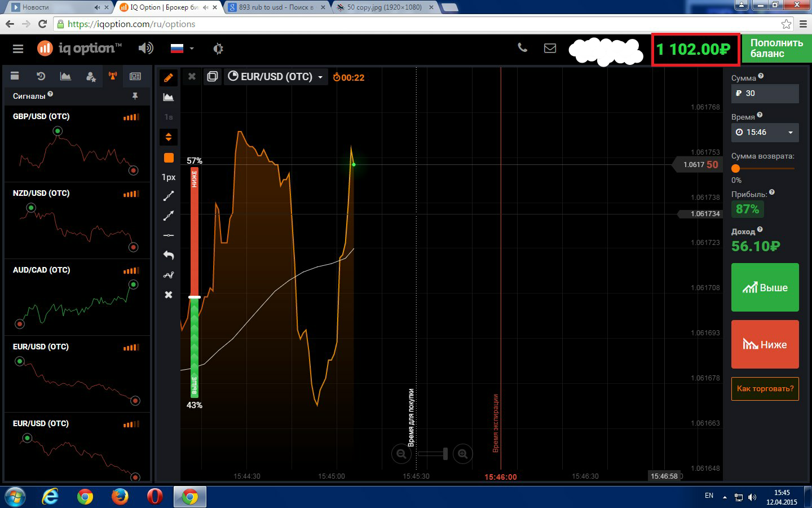The image size is (812, 508).
Task: Select the NZD/USD (OTC) signal chart
Action: tap(77, 221)
